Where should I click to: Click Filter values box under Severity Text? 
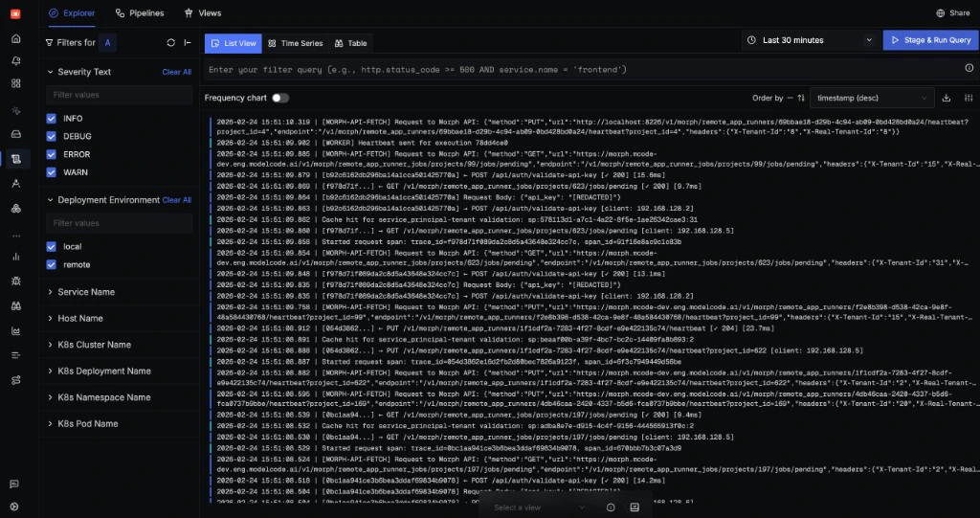[x=119, y=95]
